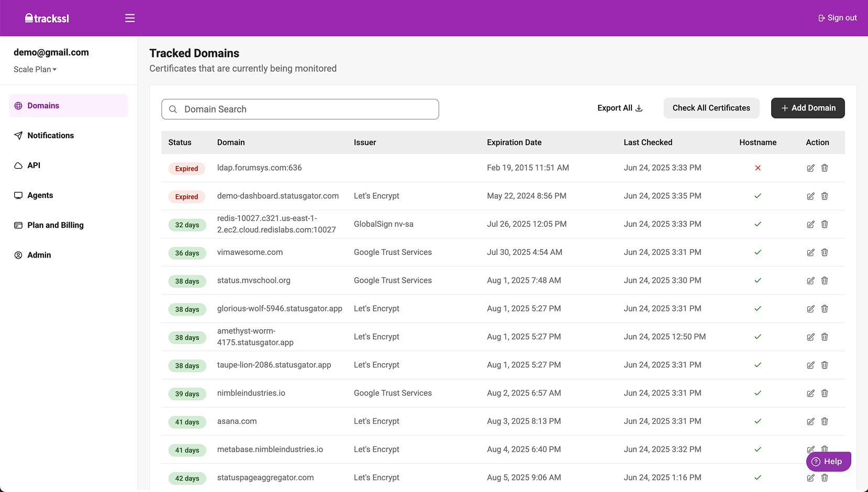This screenshot has height=492, width=868.
Task: Click the Jun 24, 2025 12:50 PM timestamp
Action: coord(664,337)
